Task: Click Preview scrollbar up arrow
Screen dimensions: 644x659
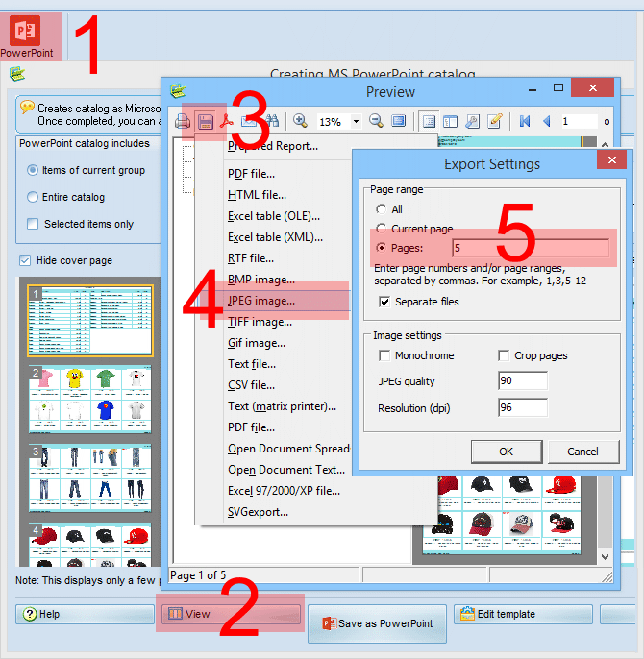Action: [x=605, y=144]
